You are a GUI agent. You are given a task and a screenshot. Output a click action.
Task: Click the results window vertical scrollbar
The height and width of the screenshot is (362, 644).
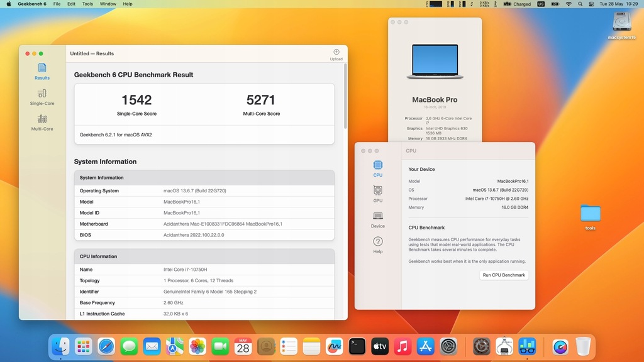[345, 94]
